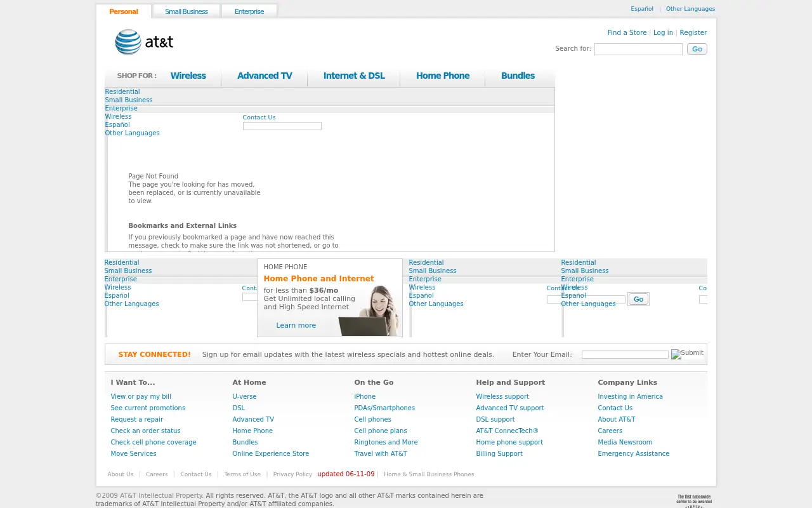The height and width of the screenshot is (508, 812).
Task: Open the Home Phone shop menu
Action: pyautogui.click(x=443, y=76)
